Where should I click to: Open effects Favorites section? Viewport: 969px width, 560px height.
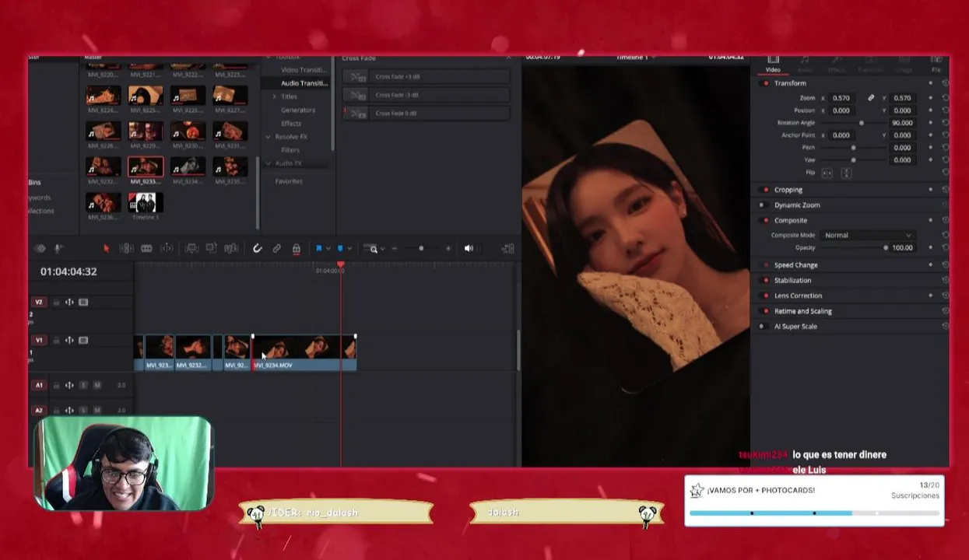click(289, 181)
